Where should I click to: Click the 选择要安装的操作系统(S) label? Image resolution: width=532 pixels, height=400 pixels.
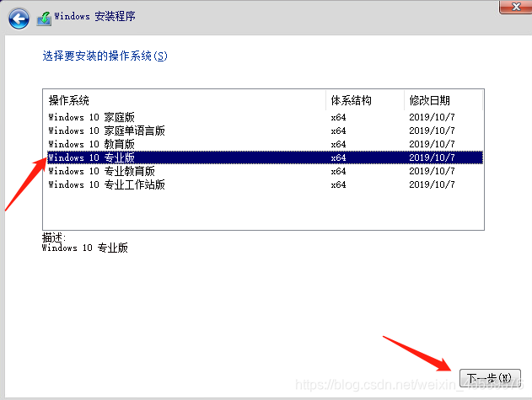tap(105, 56)
